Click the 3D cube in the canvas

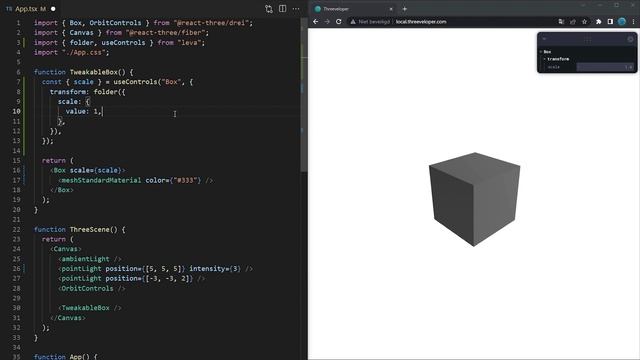click(474, 199)
